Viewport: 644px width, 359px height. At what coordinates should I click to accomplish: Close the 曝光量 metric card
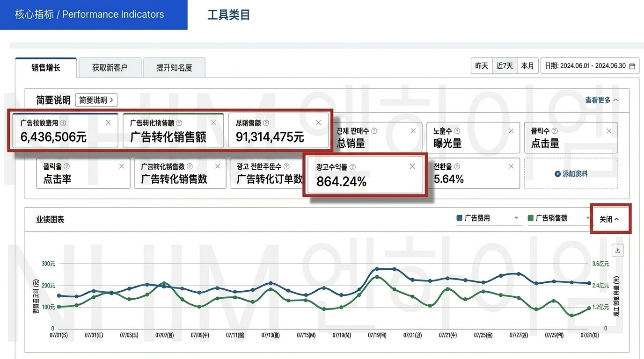tap(511, 131)
